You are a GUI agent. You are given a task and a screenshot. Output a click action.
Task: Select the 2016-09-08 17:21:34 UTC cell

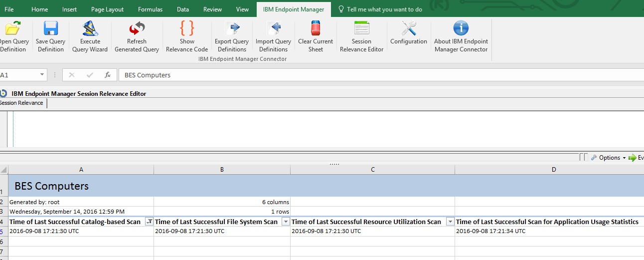click(x=549, y=231)
